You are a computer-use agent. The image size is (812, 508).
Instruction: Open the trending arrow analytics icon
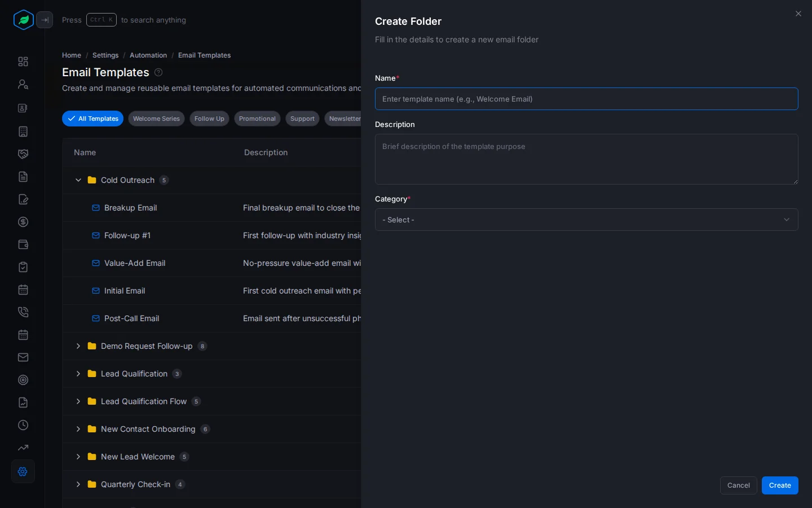[x=23, y=448]
